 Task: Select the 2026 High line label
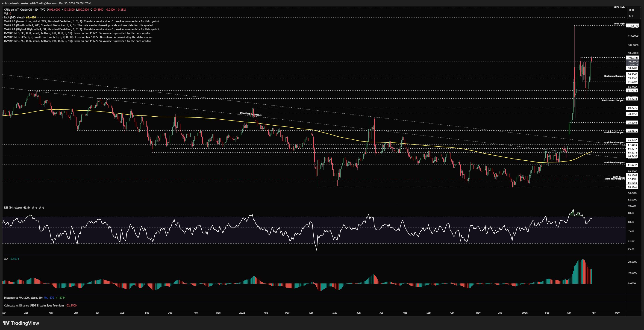point(619,24)
